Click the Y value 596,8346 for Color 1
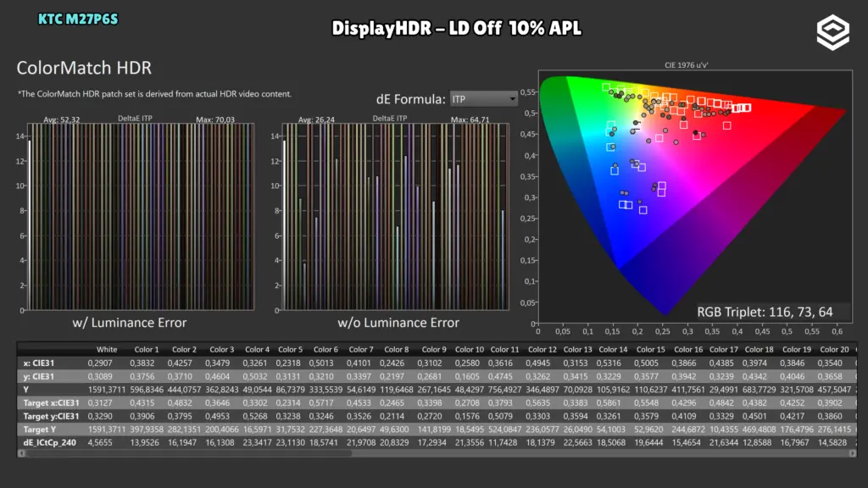Image resolution: width=868 pixels, height=488 pixels. [146, 390]
